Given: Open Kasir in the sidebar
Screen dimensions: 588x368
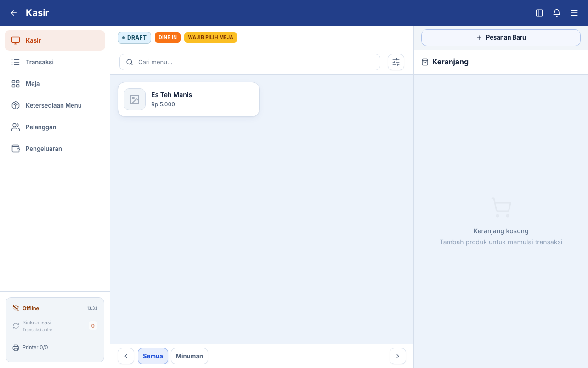Looking at the screenshot, I should pos(55,40).
